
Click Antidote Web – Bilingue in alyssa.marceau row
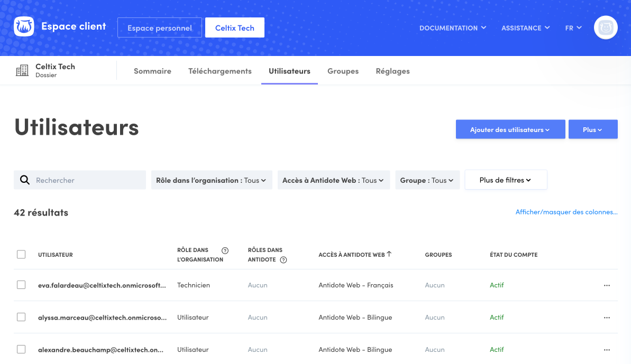(355, 317)
